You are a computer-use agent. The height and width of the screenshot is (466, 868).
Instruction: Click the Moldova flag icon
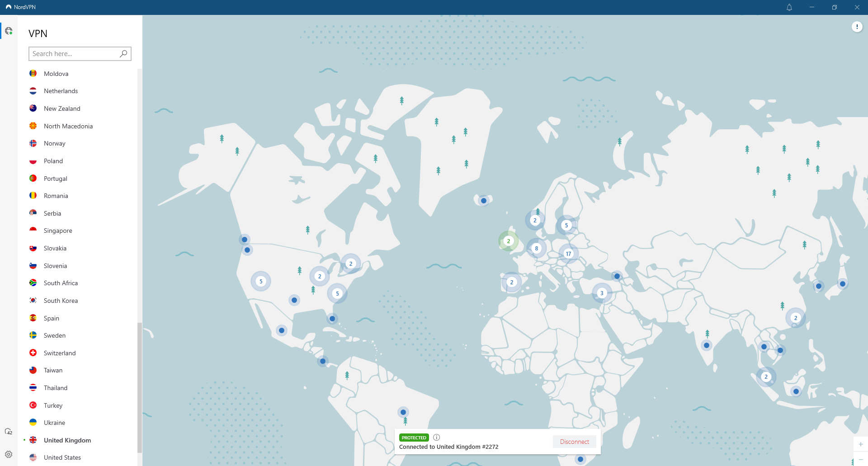click(x=33, y=73)
